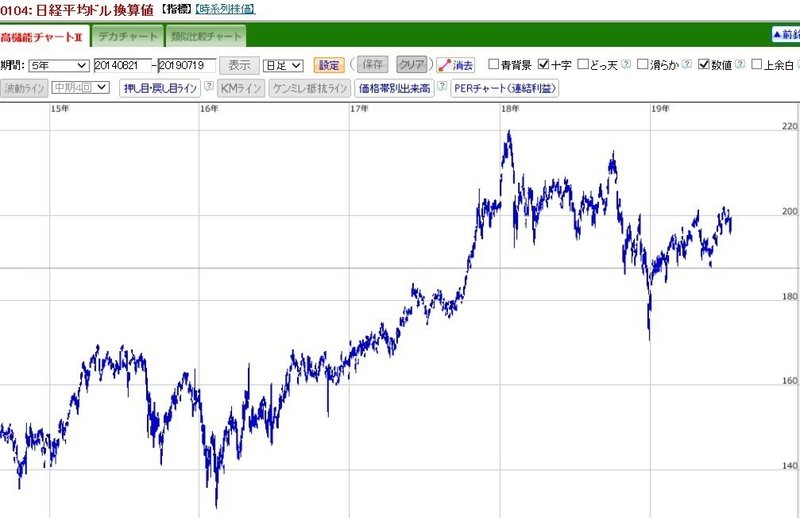Toggle the 上余白 checkbox
Image resolution: width=800 pixels, height=518 pixels.
(x=757, y=64)
